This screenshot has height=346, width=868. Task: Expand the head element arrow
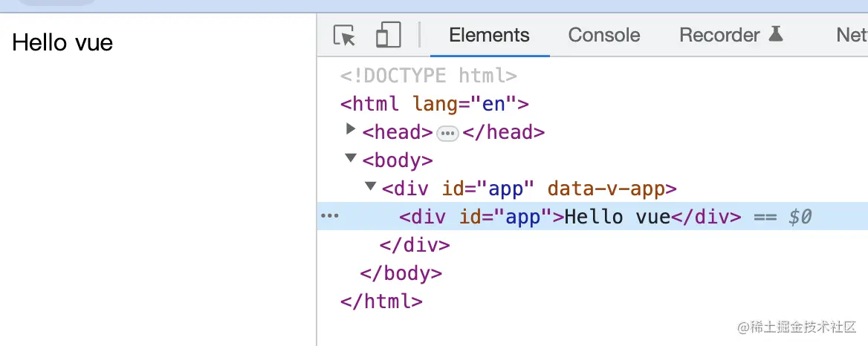(350, 129)
